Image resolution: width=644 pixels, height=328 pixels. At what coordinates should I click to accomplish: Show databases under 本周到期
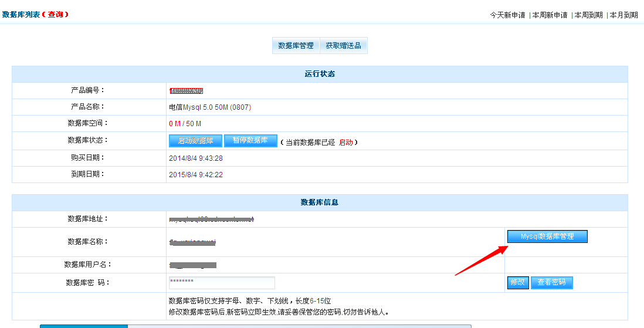click(x=588, y=15)
